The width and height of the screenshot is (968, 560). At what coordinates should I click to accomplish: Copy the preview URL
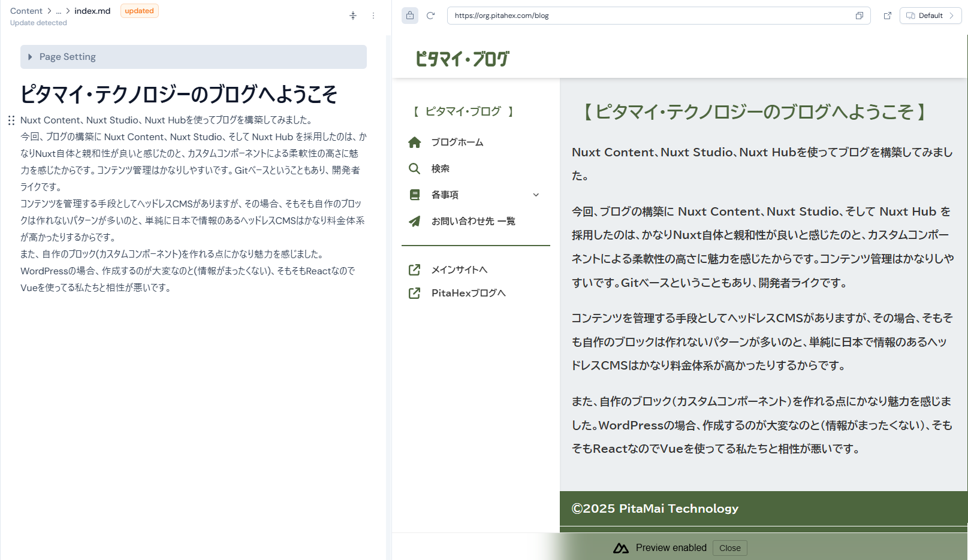[x=859, y=16]
